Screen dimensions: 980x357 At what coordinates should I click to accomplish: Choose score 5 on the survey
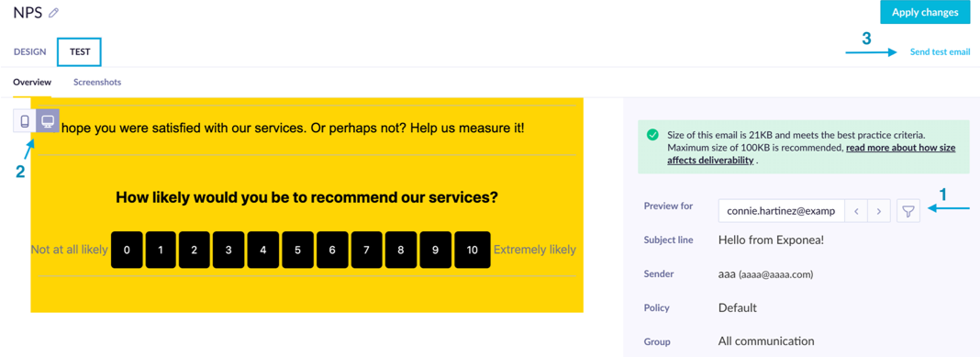tap(297, 251)
